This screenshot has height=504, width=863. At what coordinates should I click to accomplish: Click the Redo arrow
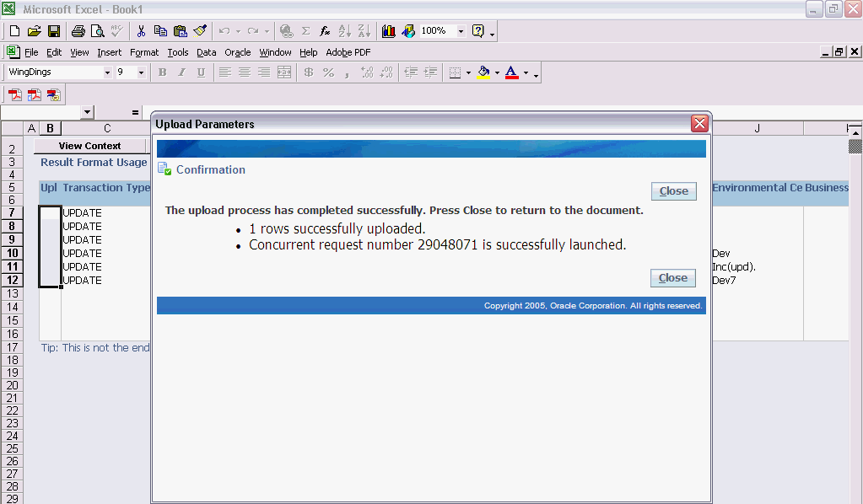252,31
